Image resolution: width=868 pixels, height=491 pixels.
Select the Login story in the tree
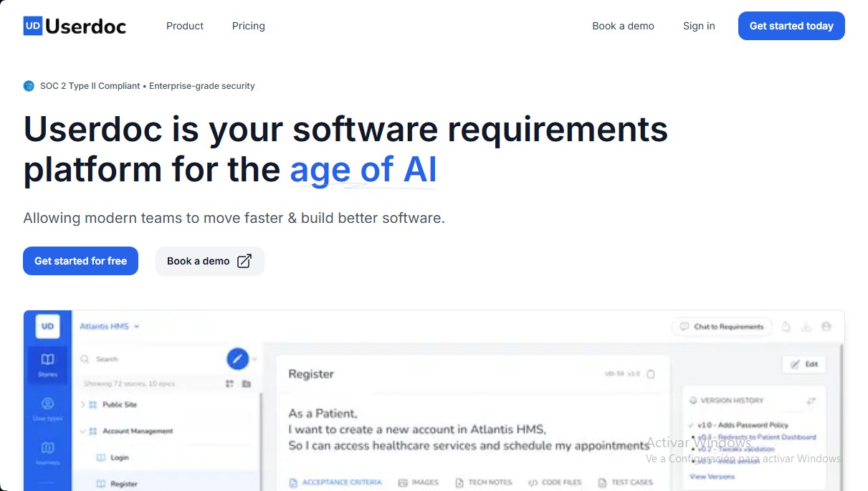pyautogui.click(x=119, y=457)
